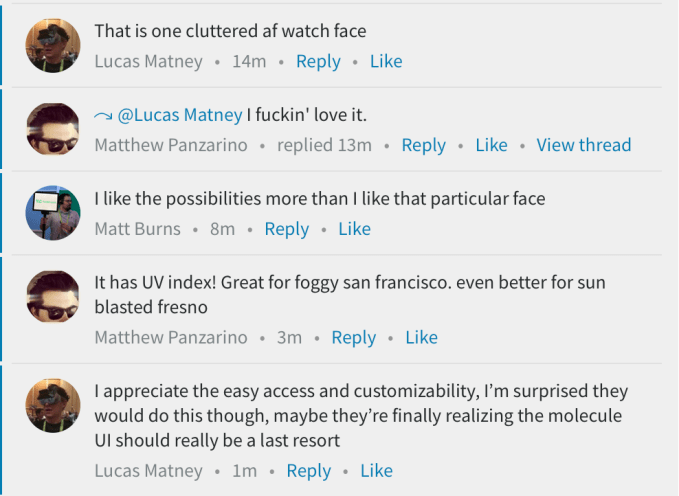
Task: Reply to Matthew Panzarino's "love it" comment
Action: tap(423, 145)
